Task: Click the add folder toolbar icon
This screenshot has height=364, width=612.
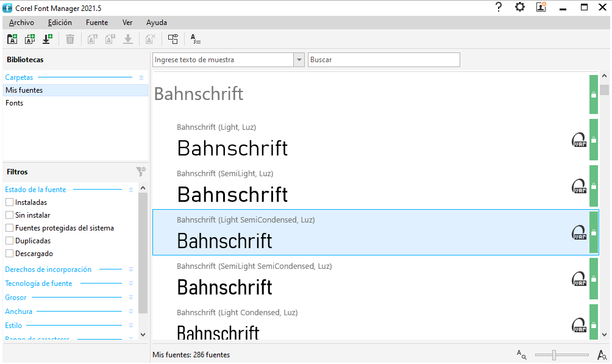Action: coord(12,40)
